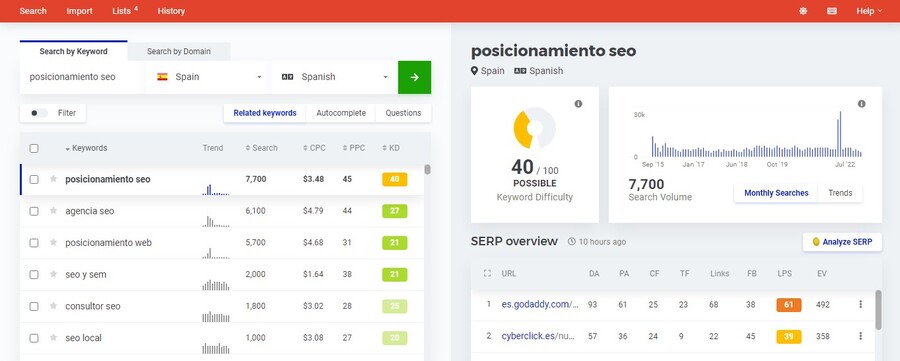900x361 pixels.
Task: Sort by the CPC column
Action: click(314, 148)
